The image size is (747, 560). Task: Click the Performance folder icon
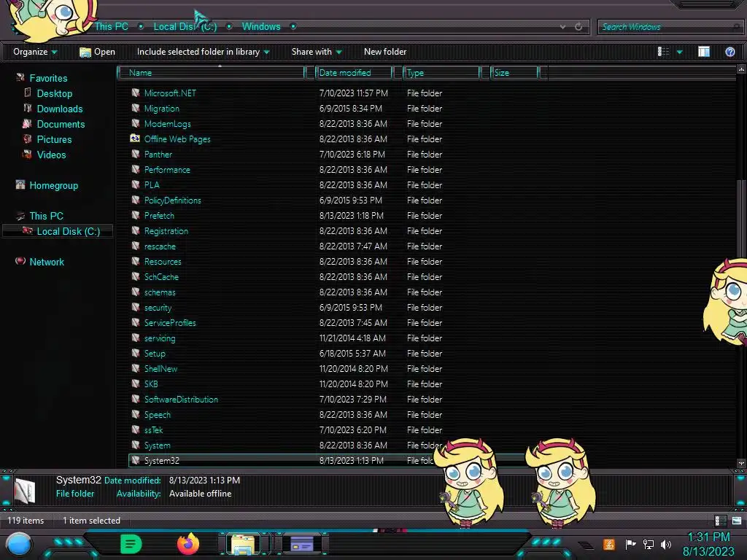[x=135, y=169]
